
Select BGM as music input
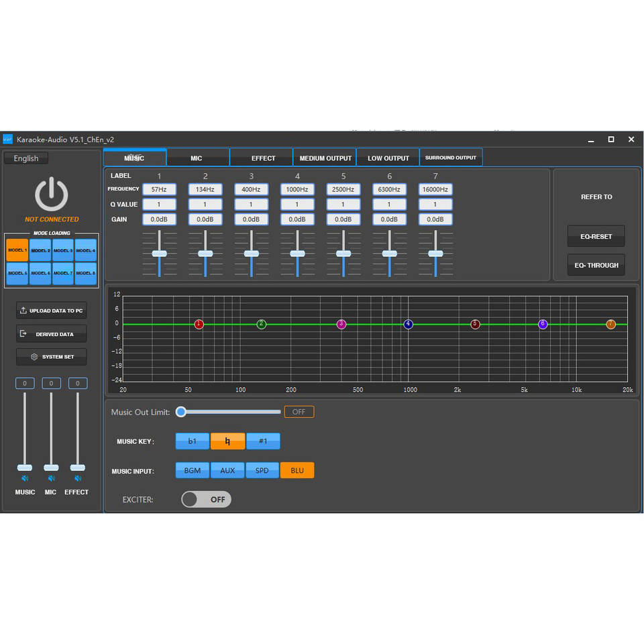[x=193, y=470]
